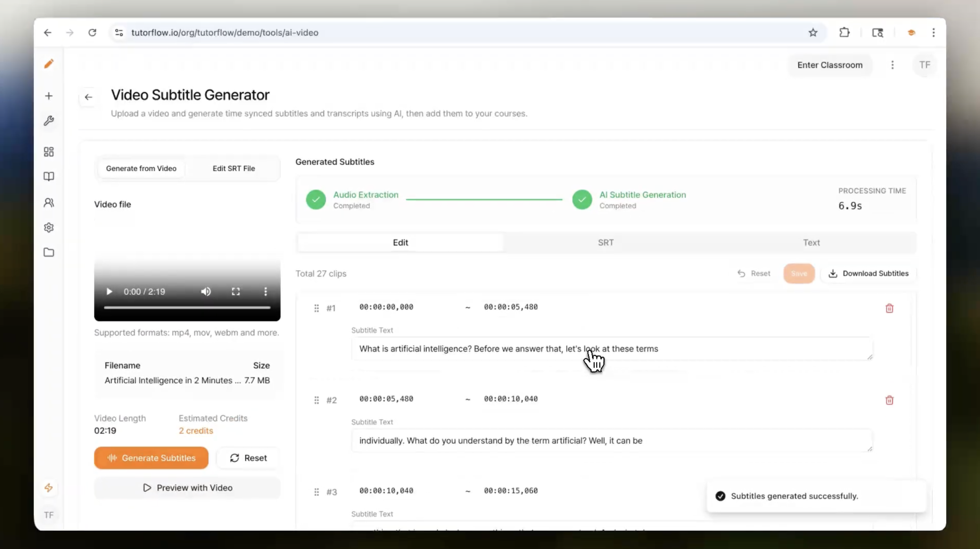The width and height of the screenshot is (980, 549).
Task: Switch to Edit SRT File mode
Action: coord(233,168)
